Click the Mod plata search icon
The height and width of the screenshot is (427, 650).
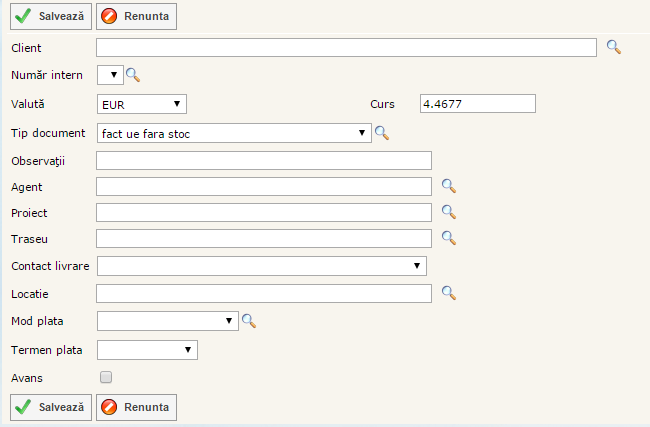[x=249, y=321]
